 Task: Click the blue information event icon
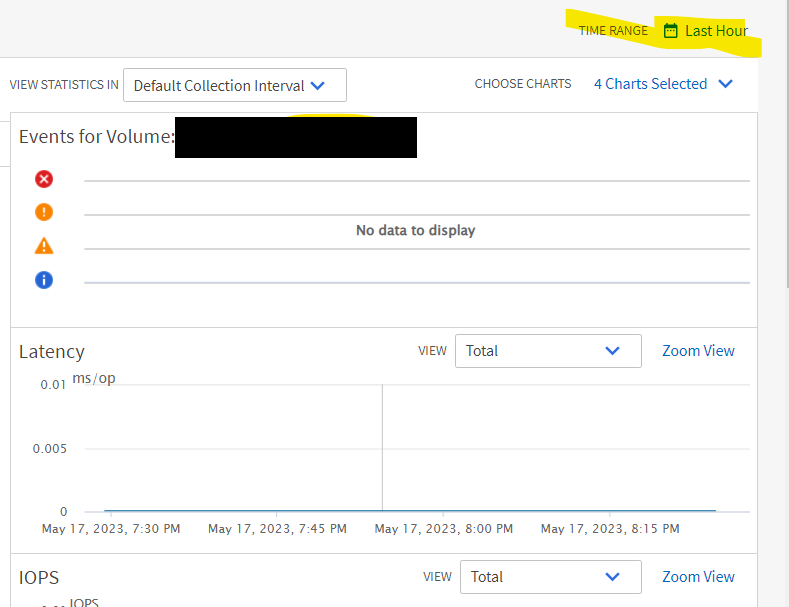(x=44, y=280)
